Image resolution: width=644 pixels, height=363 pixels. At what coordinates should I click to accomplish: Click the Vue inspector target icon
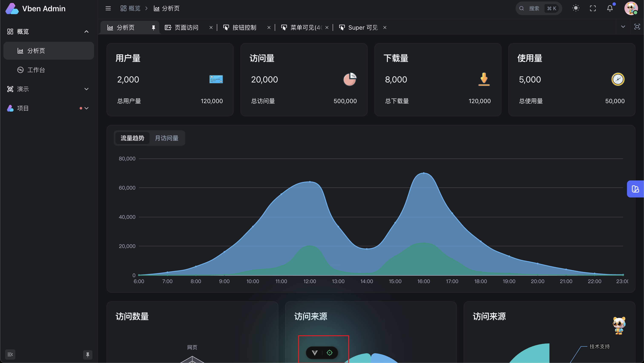click(329, 353)
